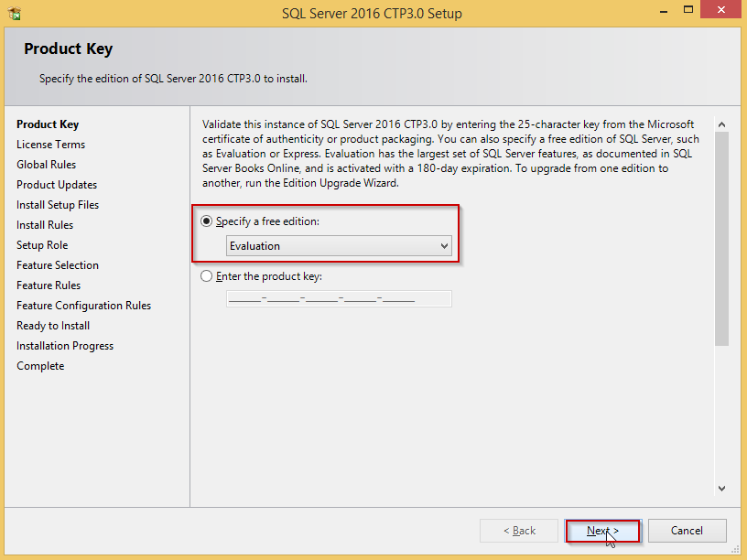Image resolution: width=747 pixels, height=560 pixels.
Task: Minimize the setup window
Action: click(x=664, y=10)
